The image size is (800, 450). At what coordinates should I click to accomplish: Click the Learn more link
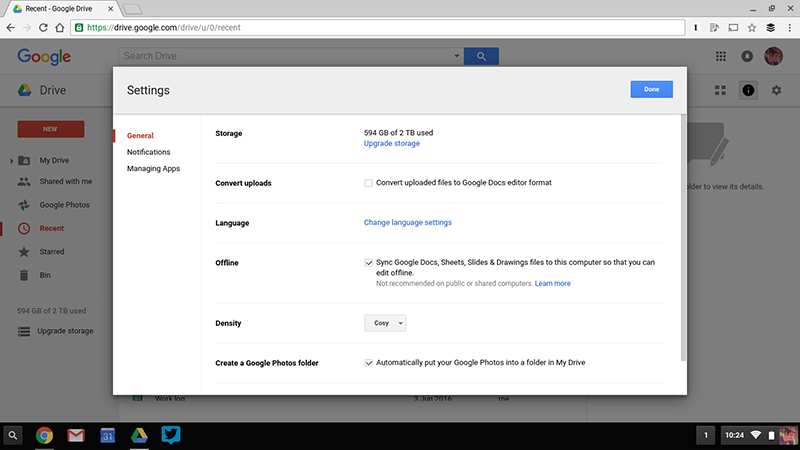tap(553, 283)
